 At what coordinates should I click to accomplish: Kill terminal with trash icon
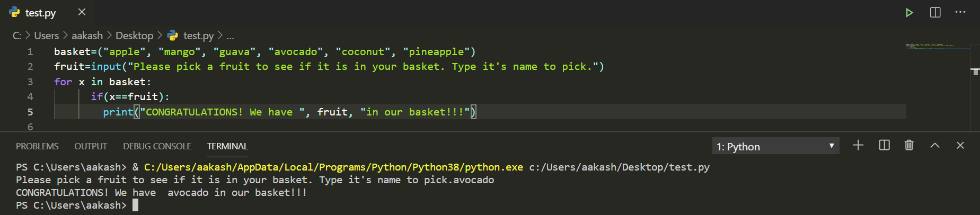[x=909, y=146]
